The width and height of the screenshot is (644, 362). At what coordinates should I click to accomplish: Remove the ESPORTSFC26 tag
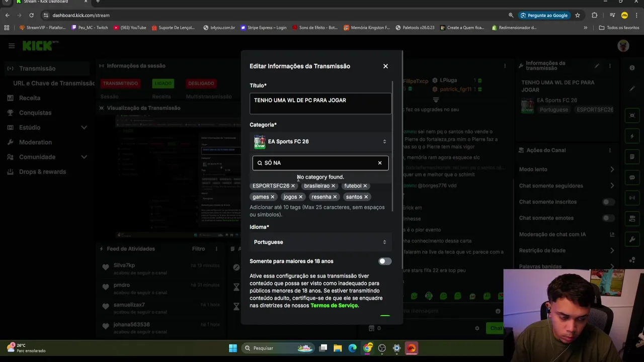coord(293,186)
